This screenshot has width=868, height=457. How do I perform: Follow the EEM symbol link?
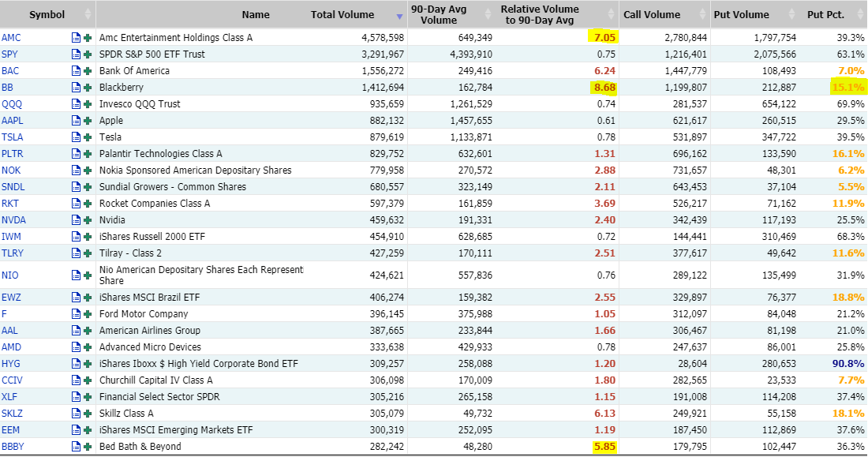[10, 430]
